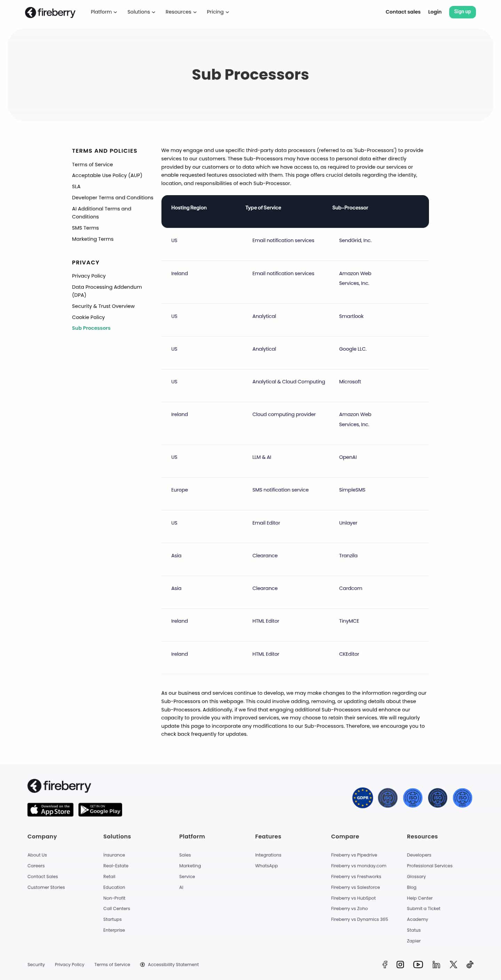
Task: Click the Contact sales link
Action: (403, 12)
